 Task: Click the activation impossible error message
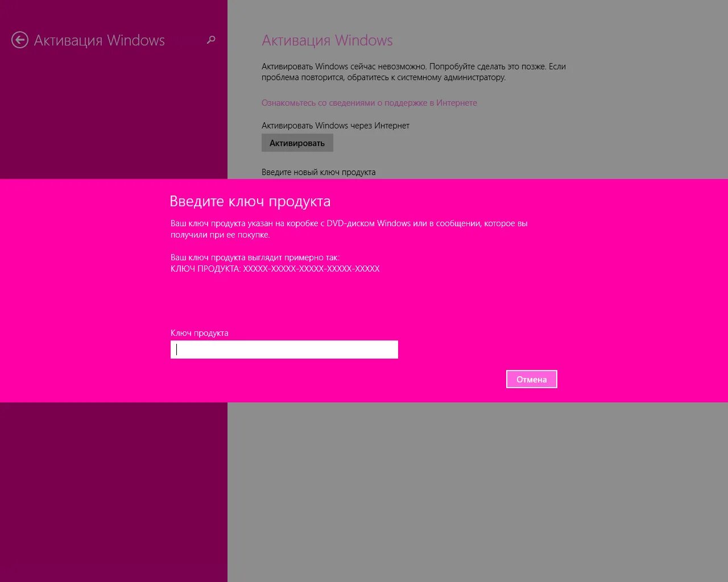[413, 72]
